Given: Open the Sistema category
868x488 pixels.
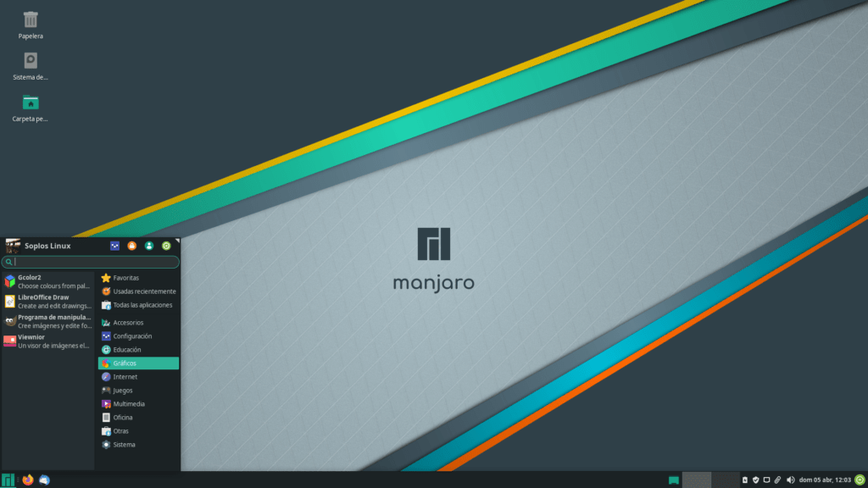Looking at the screenshot, I should click(138, 444).
